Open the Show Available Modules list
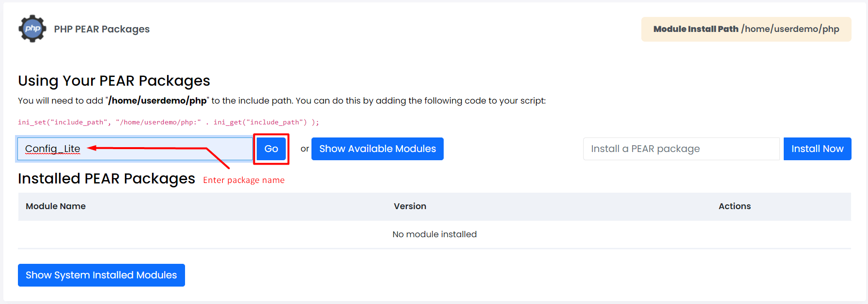This screenshot has width=868, height=304. pyautogui.click(x=377, y=149)
